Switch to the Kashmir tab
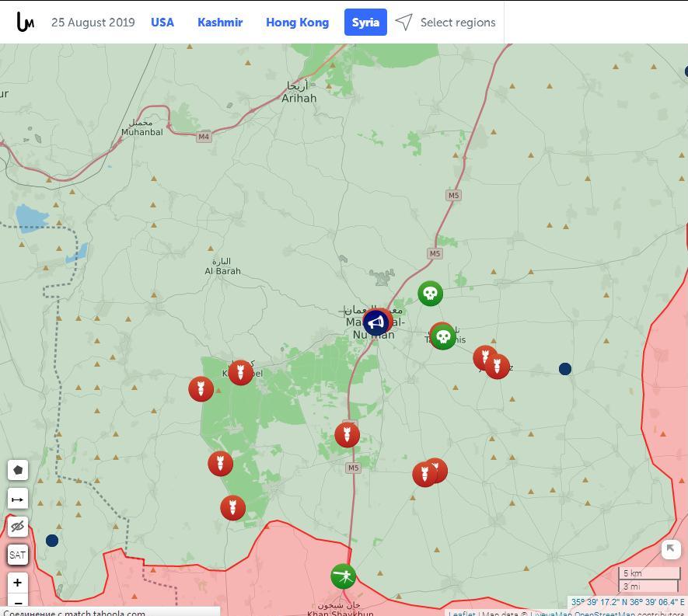688x616 pixels. tap(220, 23)
